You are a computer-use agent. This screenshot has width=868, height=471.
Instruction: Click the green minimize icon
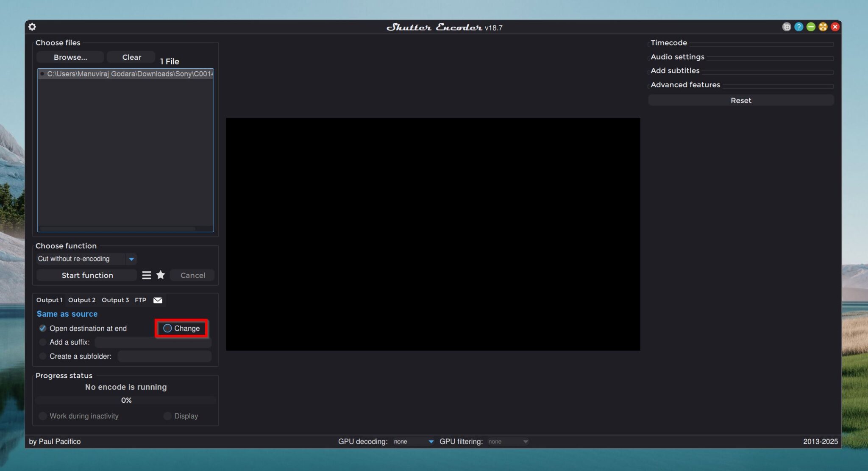coord(811,27)
